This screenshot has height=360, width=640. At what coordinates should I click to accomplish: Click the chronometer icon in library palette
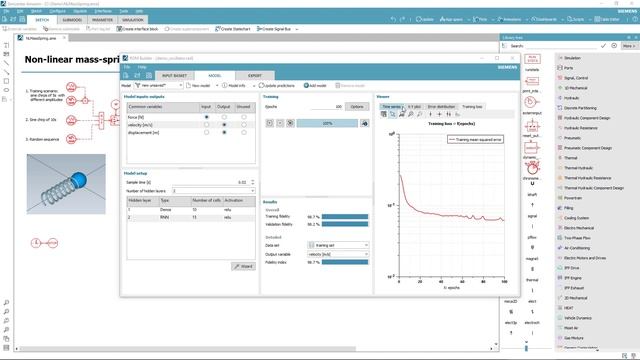(532, 168)
